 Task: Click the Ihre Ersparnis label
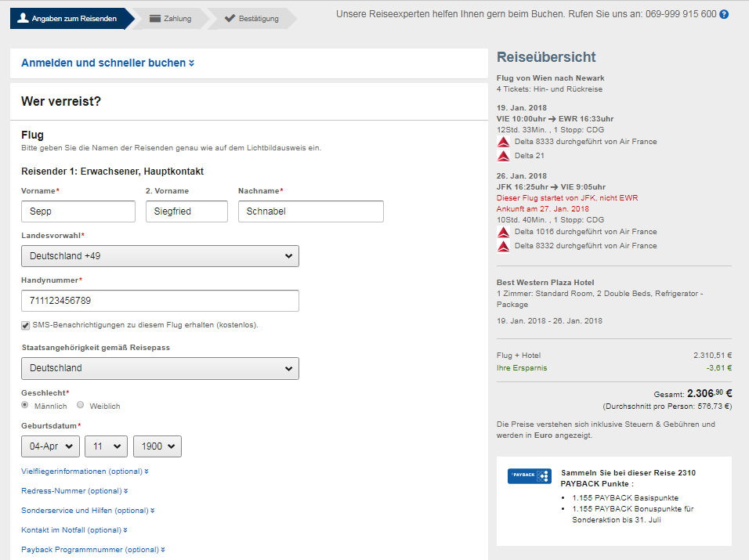coord(522,367)
